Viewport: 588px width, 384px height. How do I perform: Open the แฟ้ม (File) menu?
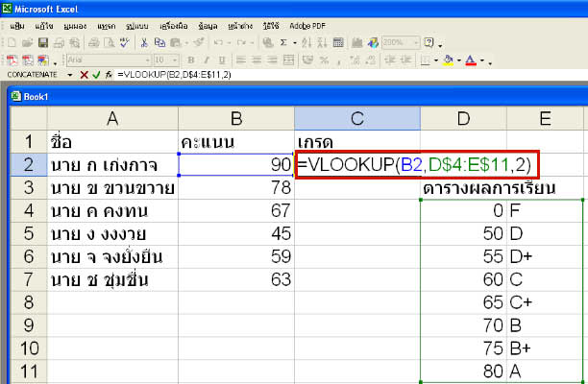[17, 28]
